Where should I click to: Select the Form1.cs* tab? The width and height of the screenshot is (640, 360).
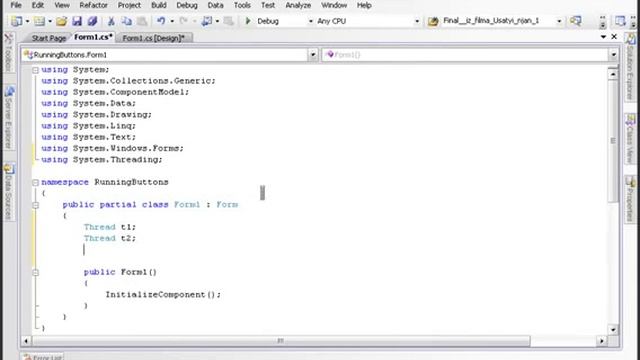93,37
